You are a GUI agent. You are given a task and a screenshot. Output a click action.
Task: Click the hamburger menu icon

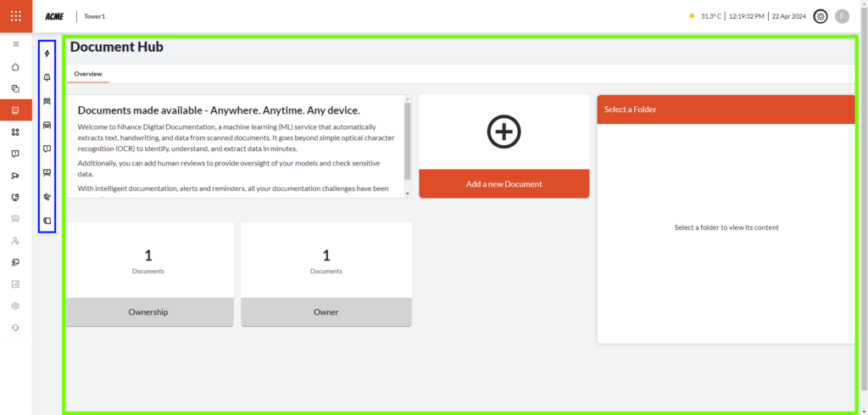tap(15, 44)
